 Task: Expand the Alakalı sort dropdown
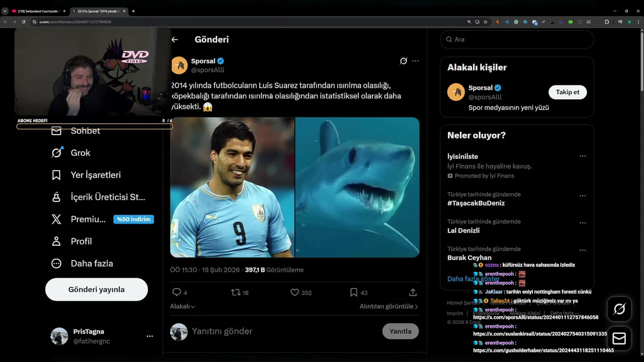click(183, 306)
